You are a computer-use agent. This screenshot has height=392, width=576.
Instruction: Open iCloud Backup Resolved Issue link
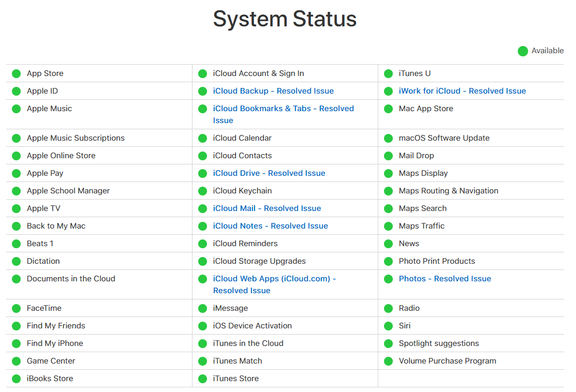(x=273, y=91)
